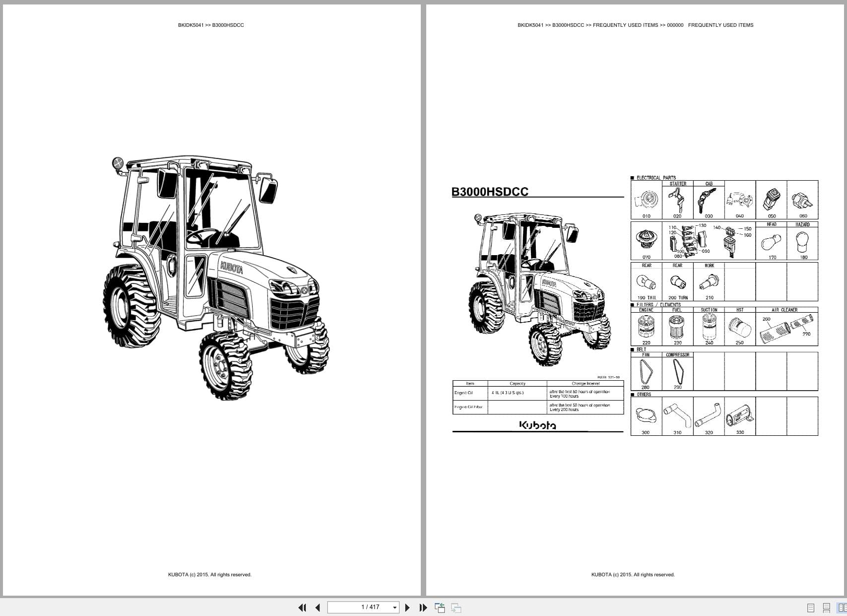Click head bulb part 170

(x=772, y=243)
